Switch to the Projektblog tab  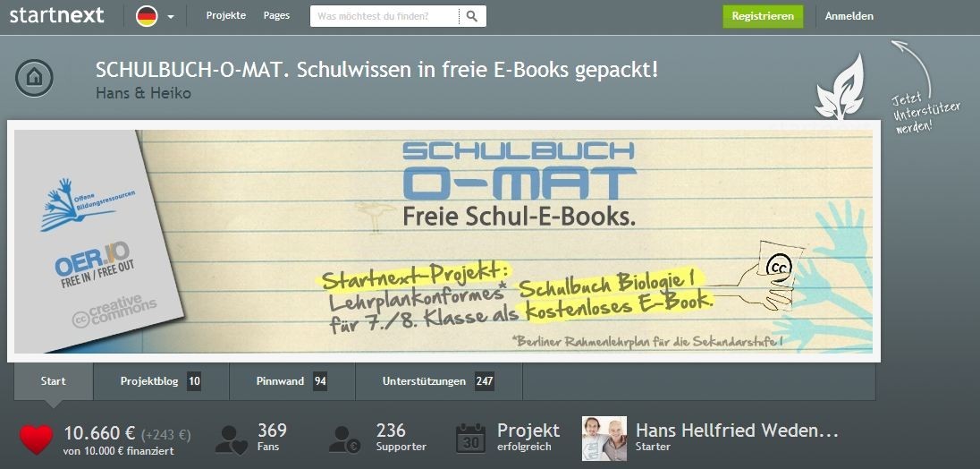[161, 380]
